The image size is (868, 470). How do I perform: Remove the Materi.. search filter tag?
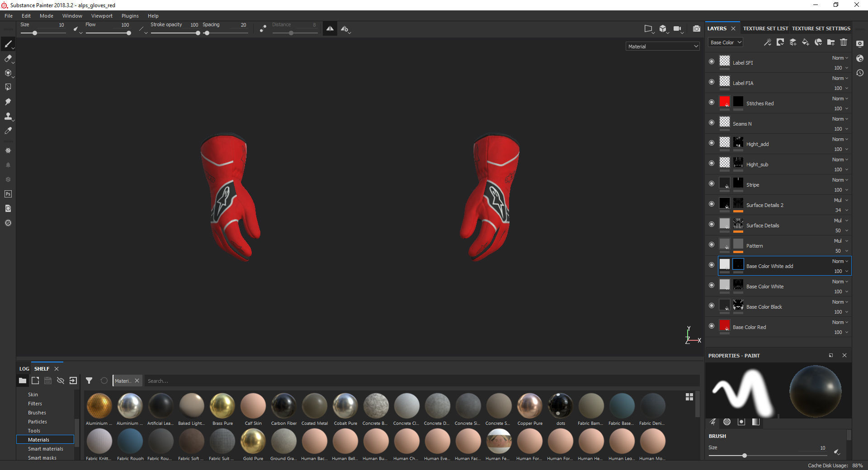[x=137, y=381]
